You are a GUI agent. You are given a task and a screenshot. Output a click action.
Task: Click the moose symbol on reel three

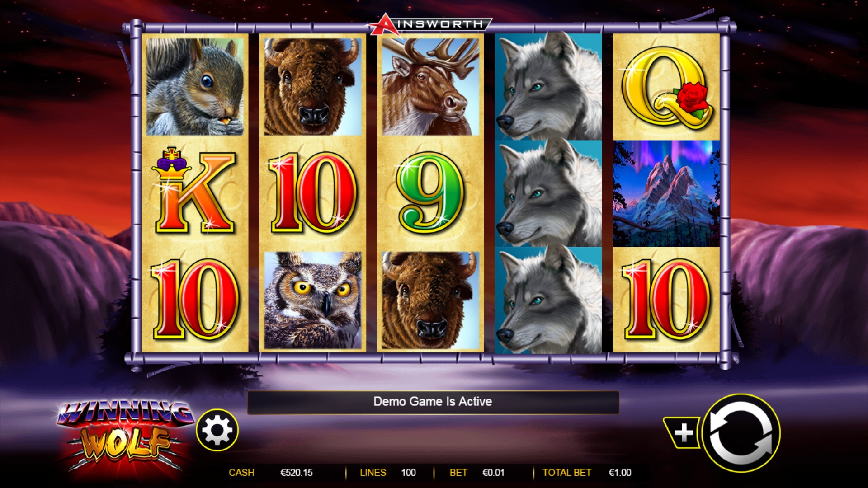(x=430, y=86)
